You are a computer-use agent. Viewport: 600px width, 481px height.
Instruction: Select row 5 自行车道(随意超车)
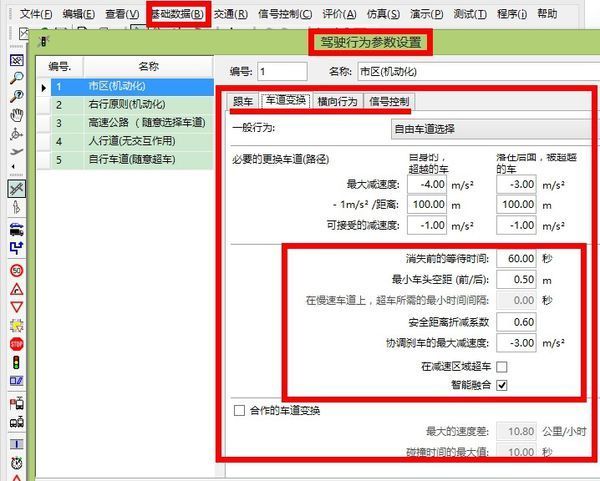[132, 160]
